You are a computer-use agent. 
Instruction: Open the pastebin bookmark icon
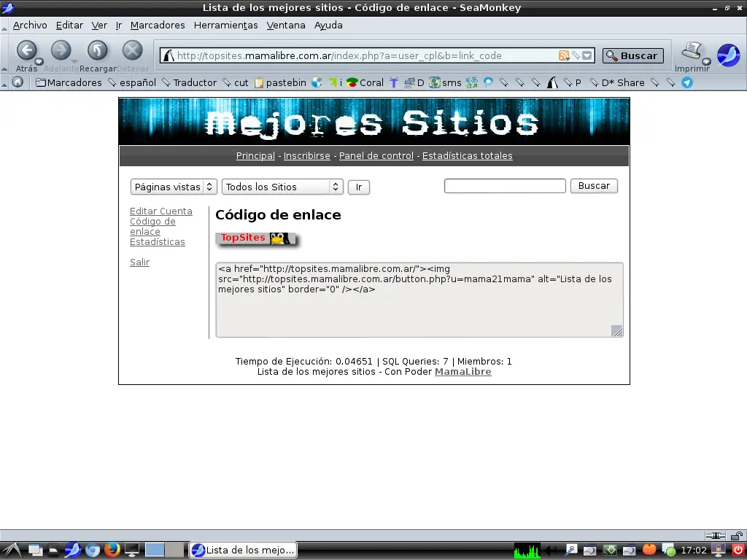pyautogui.click(x=258, y=82)
